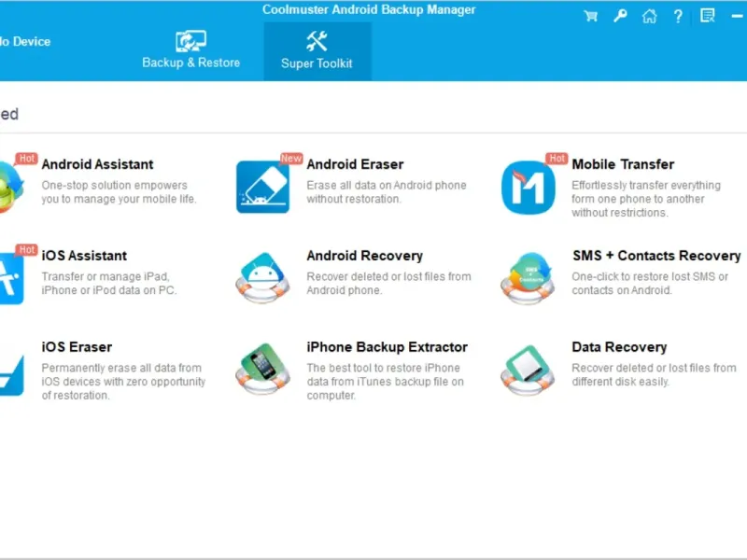Screen dimensions: 747x560
Task: Open the Android Assistant title link
Action: (98, 164)
